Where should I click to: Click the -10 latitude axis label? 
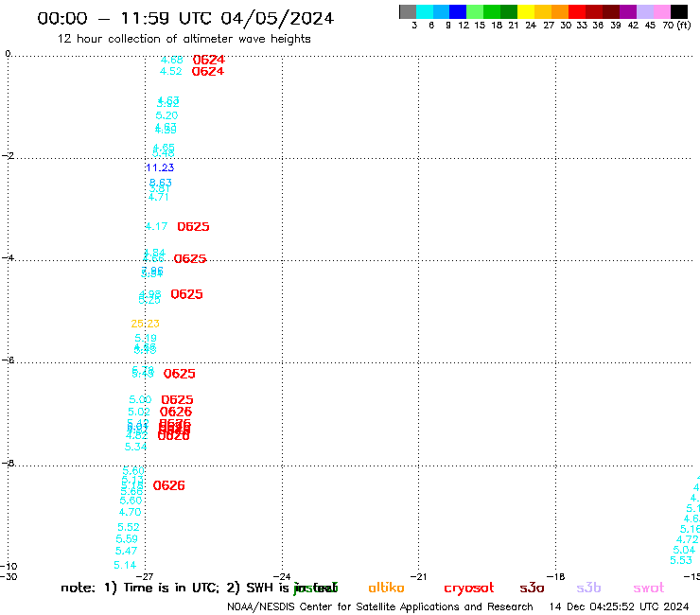pos(9,567)
